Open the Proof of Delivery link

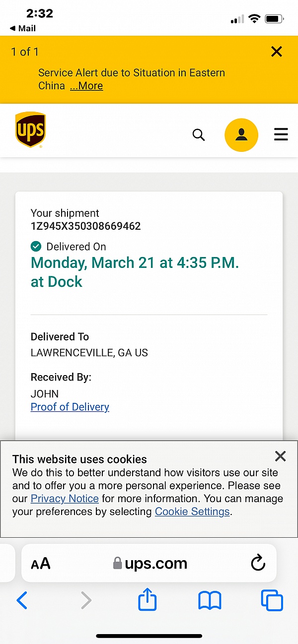click(x=70, y=407)
